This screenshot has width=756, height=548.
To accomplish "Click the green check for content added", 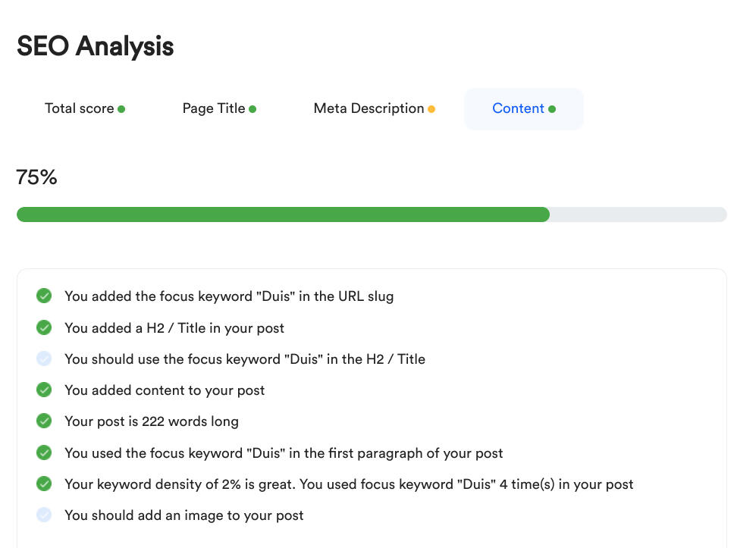I will tap(44, 390).
